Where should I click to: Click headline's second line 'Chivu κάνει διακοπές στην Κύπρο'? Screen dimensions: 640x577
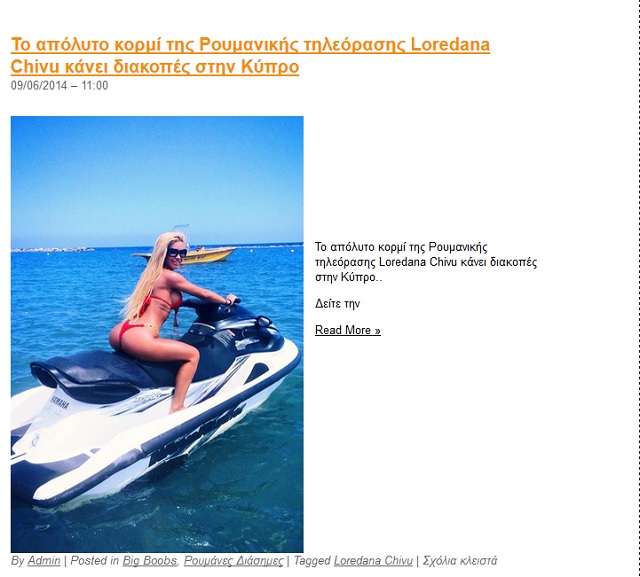pyautogui.click(x=155, y=67)
